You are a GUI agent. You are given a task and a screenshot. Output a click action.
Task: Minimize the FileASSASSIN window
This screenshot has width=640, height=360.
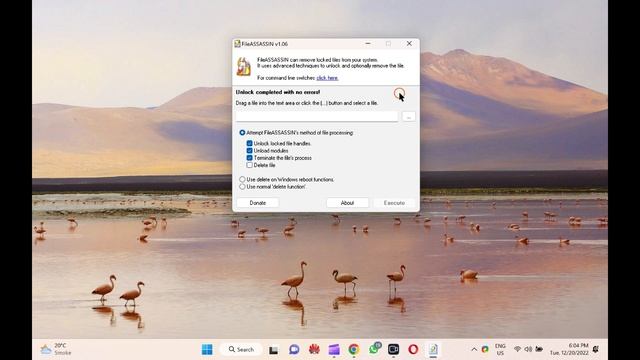click(x=368, y=43)
